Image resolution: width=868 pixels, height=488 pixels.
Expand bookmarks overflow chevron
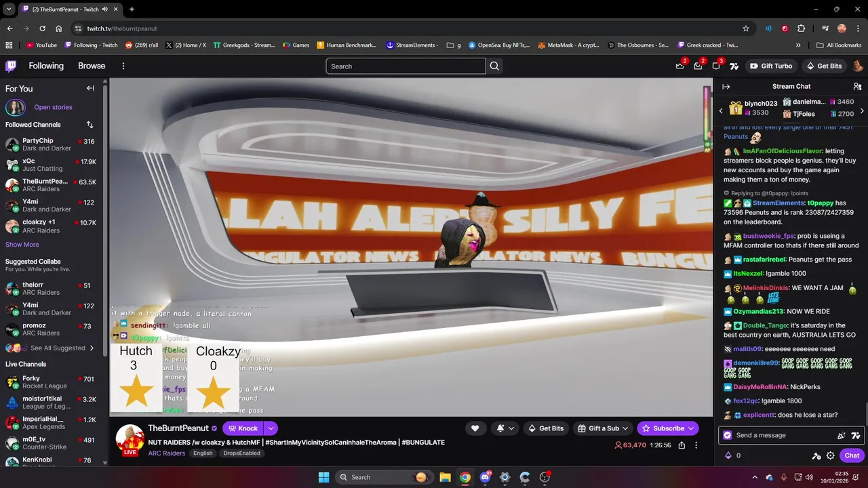[x=798, y=45]
